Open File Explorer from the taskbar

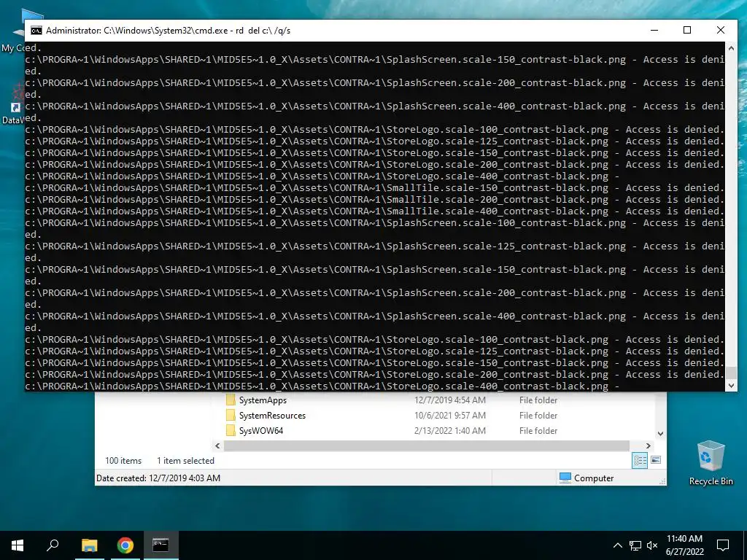[x=89, y=545]
